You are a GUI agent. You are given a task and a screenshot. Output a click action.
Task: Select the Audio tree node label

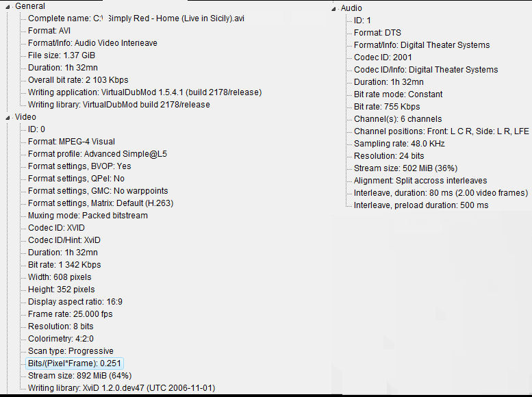pos(351,8)
